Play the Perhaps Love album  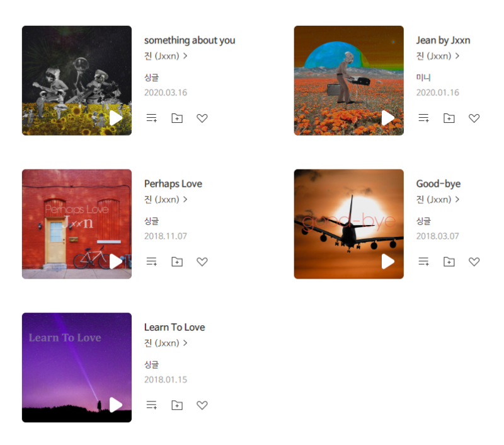116,262
